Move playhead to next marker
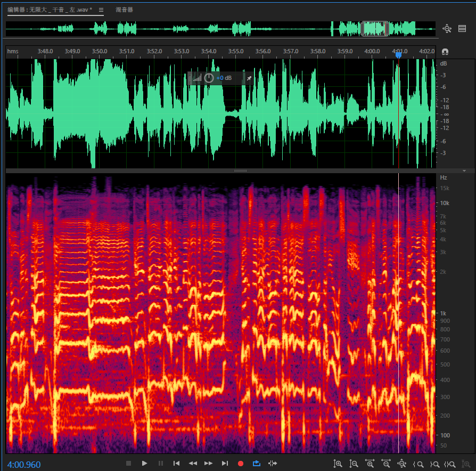Screen dimensions: 476x471 pos(225,464)
